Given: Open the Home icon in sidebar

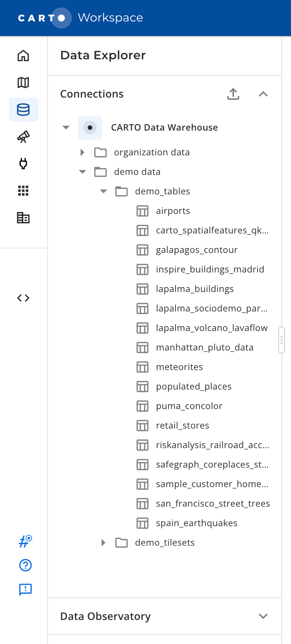Looking at the screenshot, I should (x=23, y=56).
